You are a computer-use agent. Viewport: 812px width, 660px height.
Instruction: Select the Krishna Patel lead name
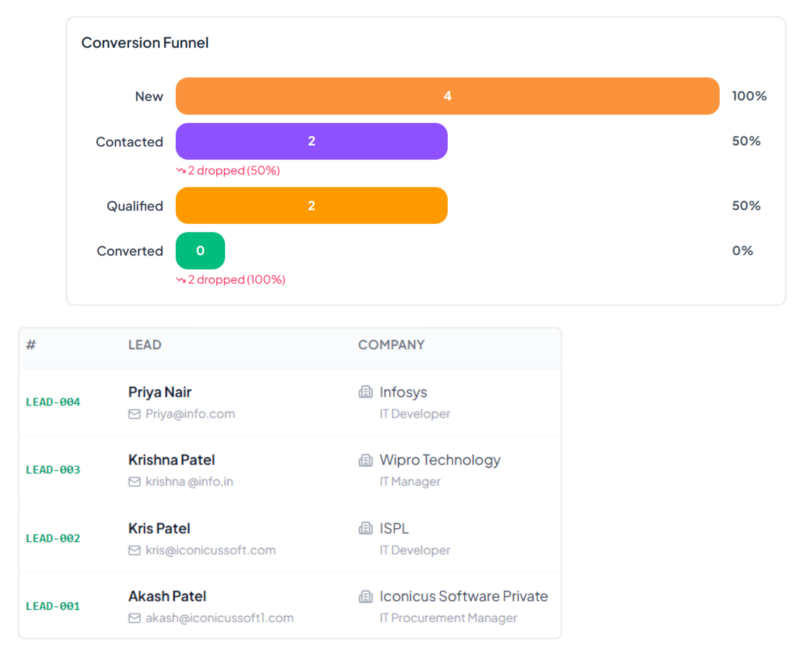point(172,460)
